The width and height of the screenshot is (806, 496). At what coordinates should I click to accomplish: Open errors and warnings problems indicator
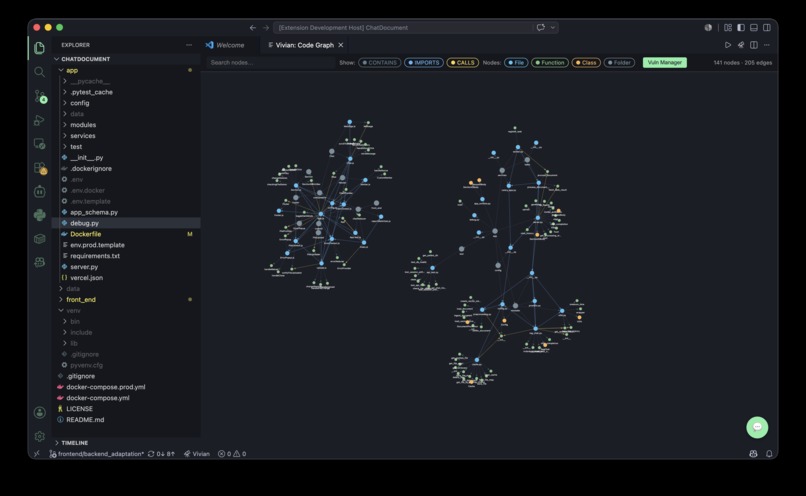pos(232,454)
